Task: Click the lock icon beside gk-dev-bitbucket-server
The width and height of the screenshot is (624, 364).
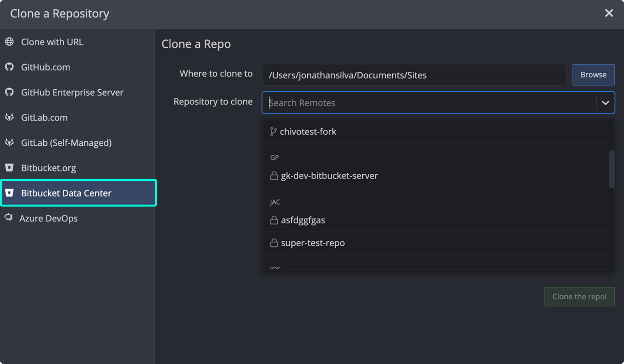Action: tap(274, 176)
